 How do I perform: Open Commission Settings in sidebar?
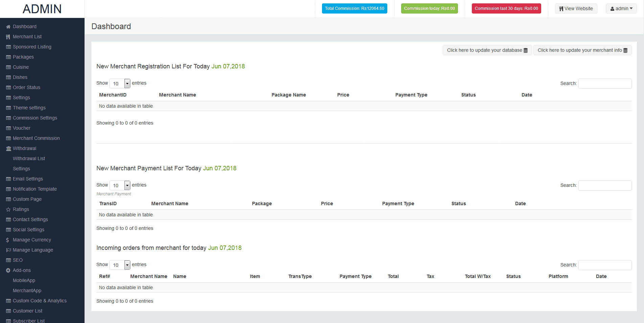(35, 118)
